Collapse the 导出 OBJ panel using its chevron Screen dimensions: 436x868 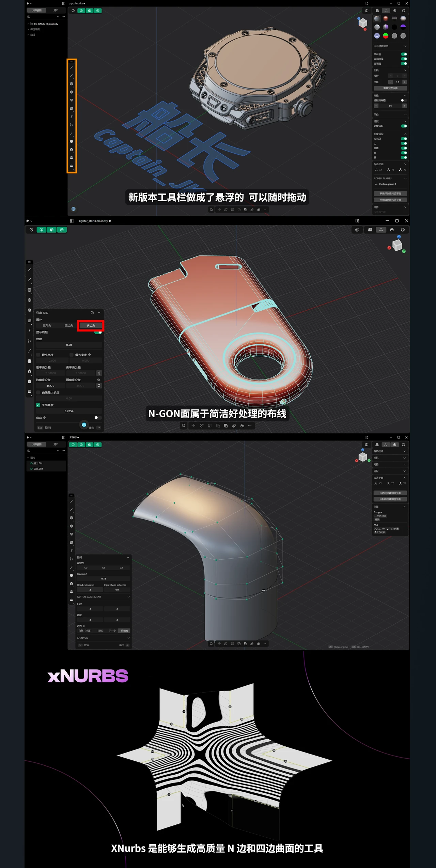[99, 313]
